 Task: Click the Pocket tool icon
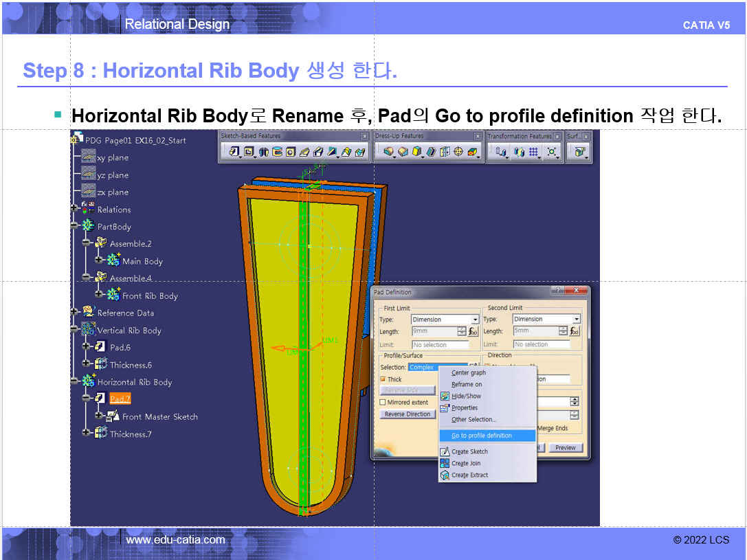click(249, 152)
